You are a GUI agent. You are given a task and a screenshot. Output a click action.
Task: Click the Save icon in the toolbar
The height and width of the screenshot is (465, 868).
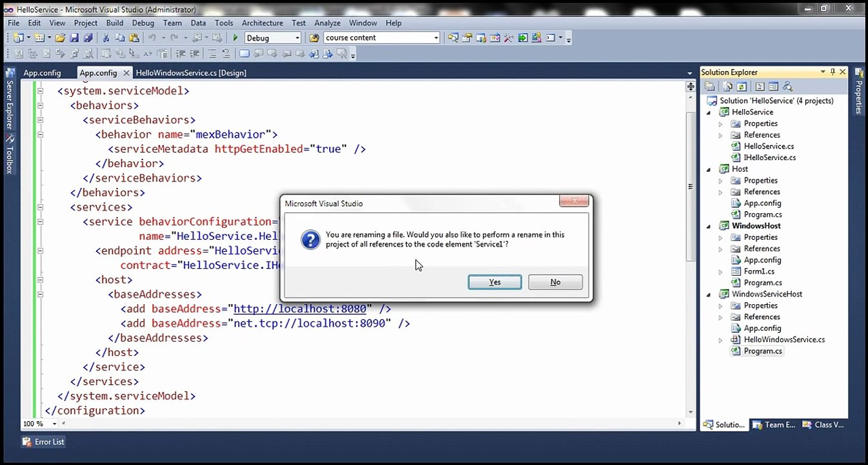coord(74,38)
